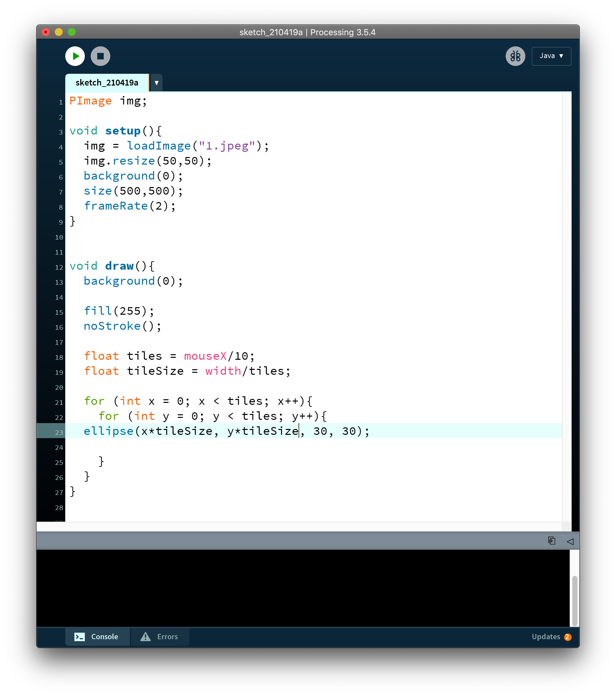This screenshot has height=696, width=616.
Task: Click the black console output area
Action: 303,588
